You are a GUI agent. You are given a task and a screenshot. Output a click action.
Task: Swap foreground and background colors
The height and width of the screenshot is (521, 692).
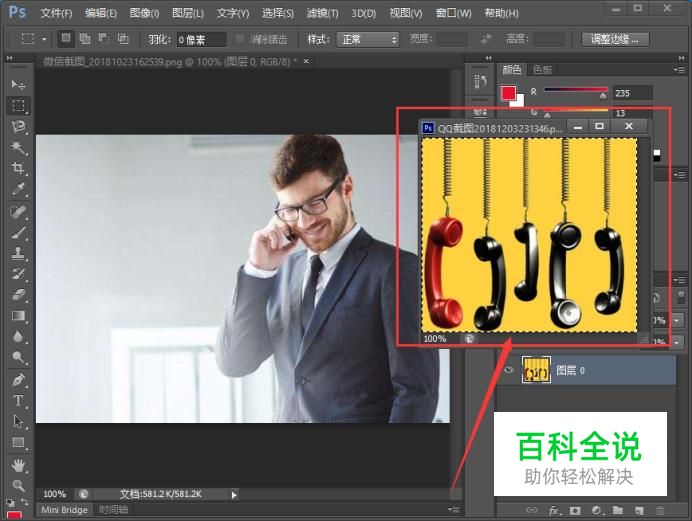click(25, 502)
